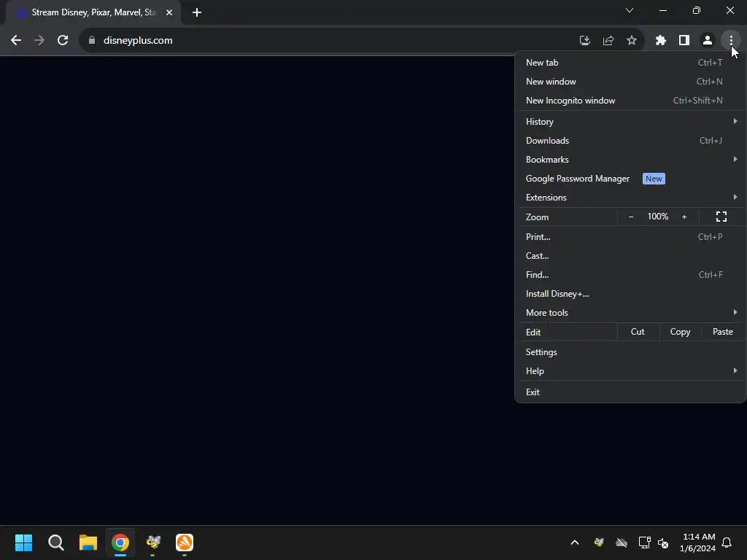The width and height of the screenshot is (747, 560).
Task: Select the Stream Disney, Pixar, Marvel tab
Action: 93,12
